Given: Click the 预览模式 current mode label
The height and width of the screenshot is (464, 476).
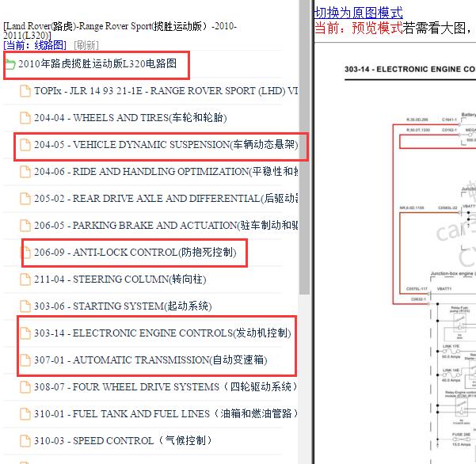Looking at the screenshot, I should pos(377,28).
